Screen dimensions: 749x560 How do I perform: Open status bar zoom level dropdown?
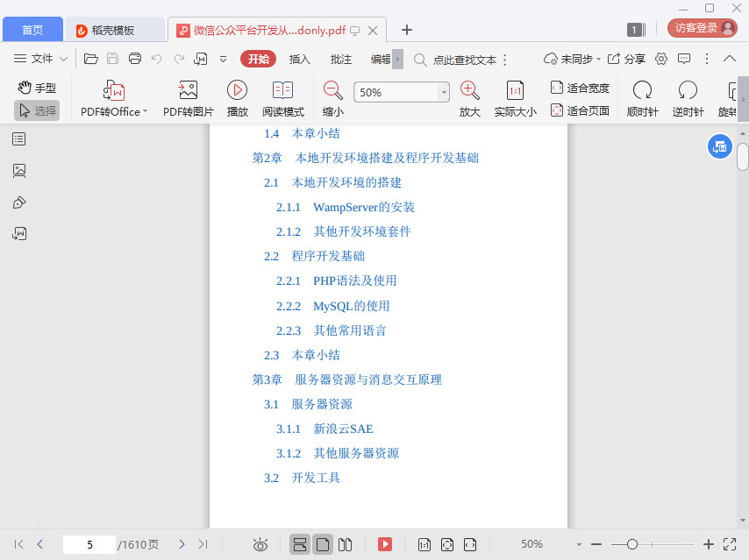[579, 544]
